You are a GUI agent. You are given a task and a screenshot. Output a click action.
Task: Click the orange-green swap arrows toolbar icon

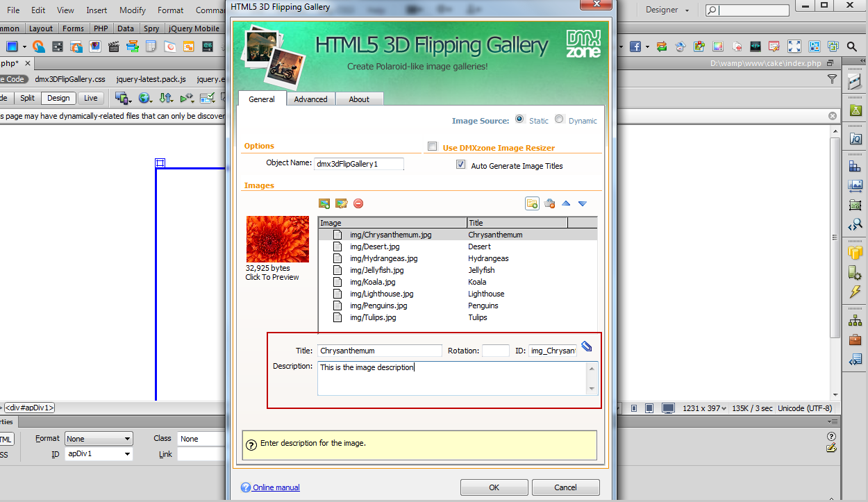point(662,47)
